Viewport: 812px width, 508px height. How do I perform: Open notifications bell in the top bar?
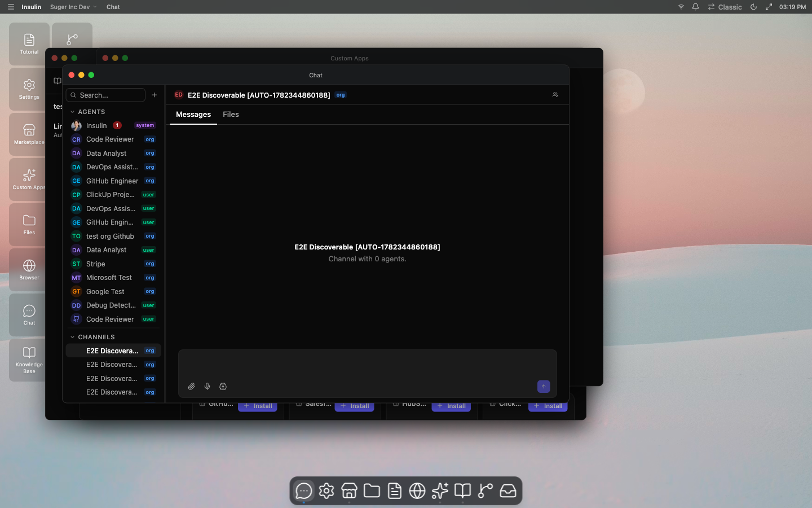(x=695, y=7)
